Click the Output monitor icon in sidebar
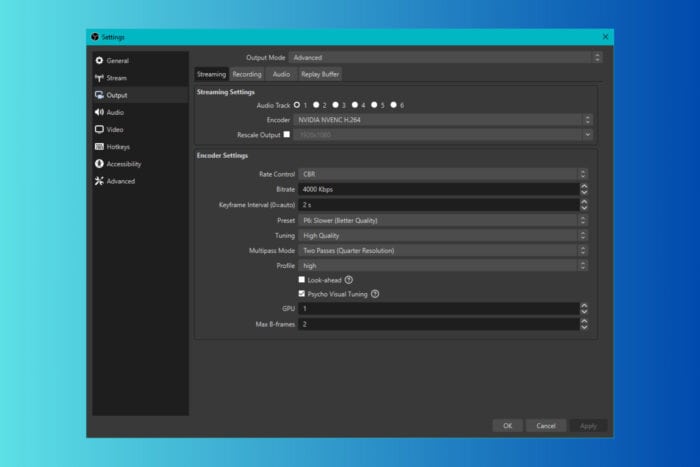Viewport: 700px width, 467px height. (99, 95)
